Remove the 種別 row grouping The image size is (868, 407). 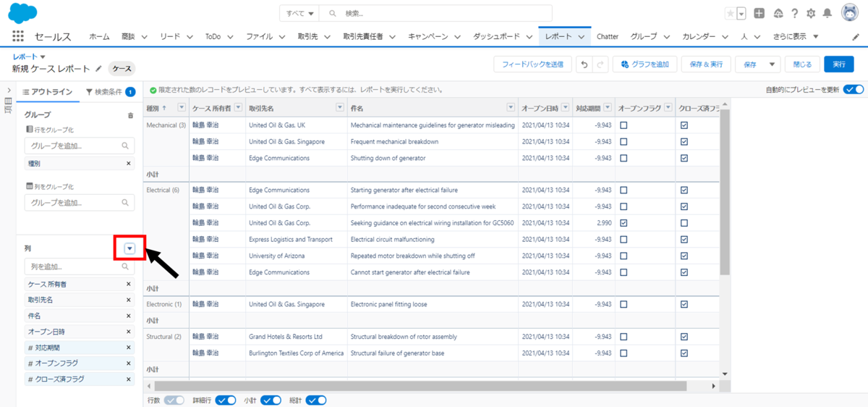coord(128,164)
